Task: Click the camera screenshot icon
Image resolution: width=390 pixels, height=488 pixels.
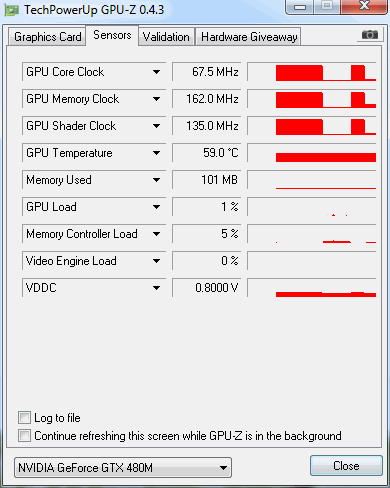Action: click(x=370, y=35)
